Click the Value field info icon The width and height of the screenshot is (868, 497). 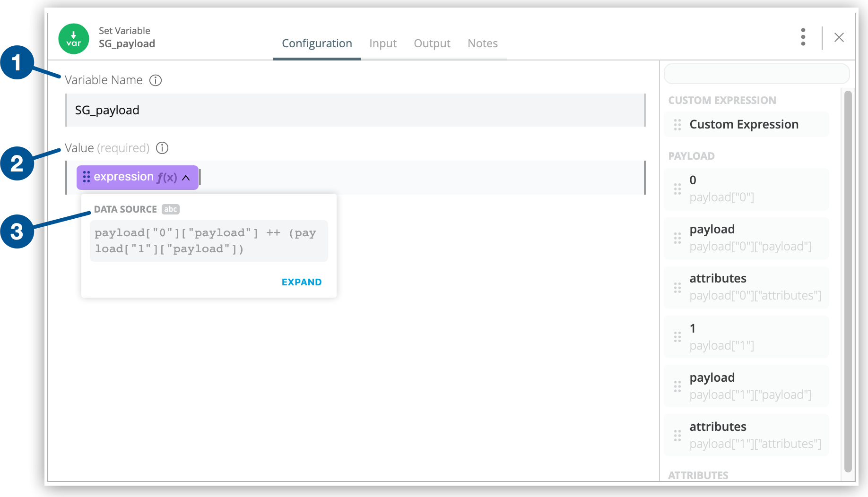[162, 148]
